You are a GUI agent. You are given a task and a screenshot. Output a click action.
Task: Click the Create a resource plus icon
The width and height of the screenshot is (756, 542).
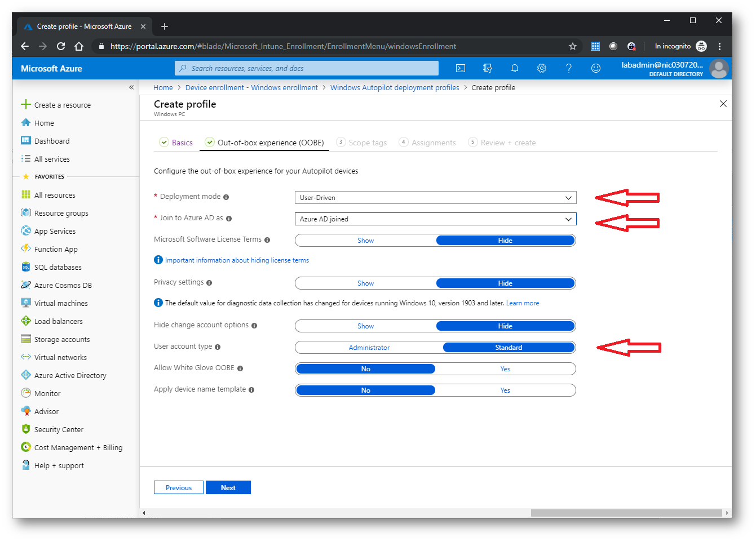26,104
